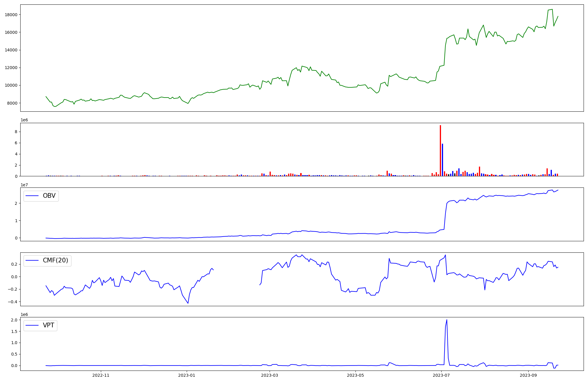Click the tall blue volume bar
This screenshot has width=588, height=382.
click(x=442, y=160)
